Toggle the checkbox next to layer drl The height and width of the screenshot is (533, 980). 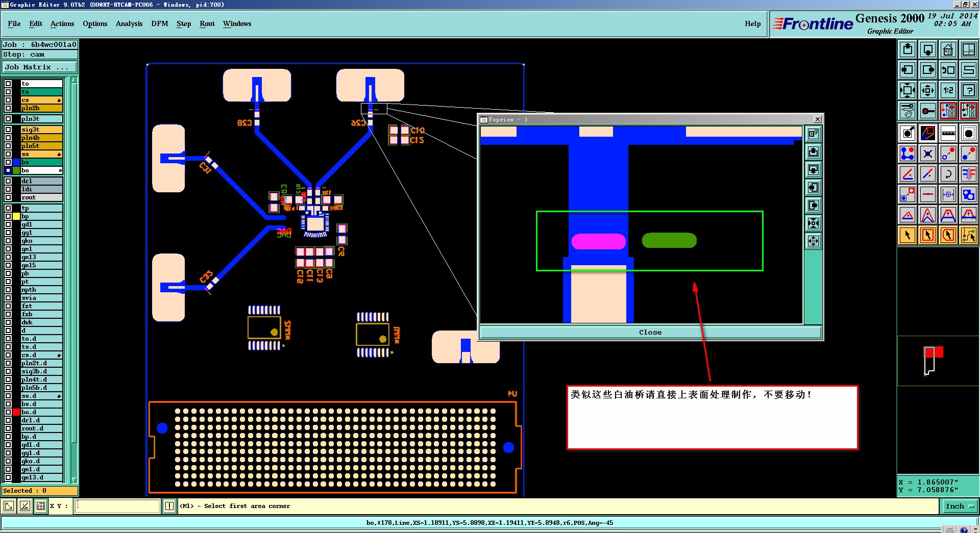(x=8, y=181)
